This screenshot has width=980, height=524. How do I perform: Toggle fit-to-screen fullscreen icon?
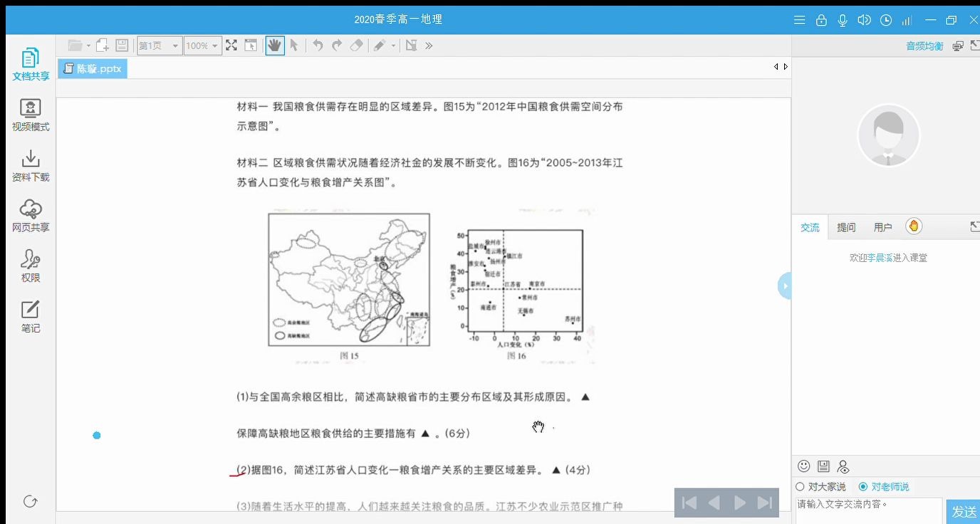pyautogui.click(x=231, y=46)
